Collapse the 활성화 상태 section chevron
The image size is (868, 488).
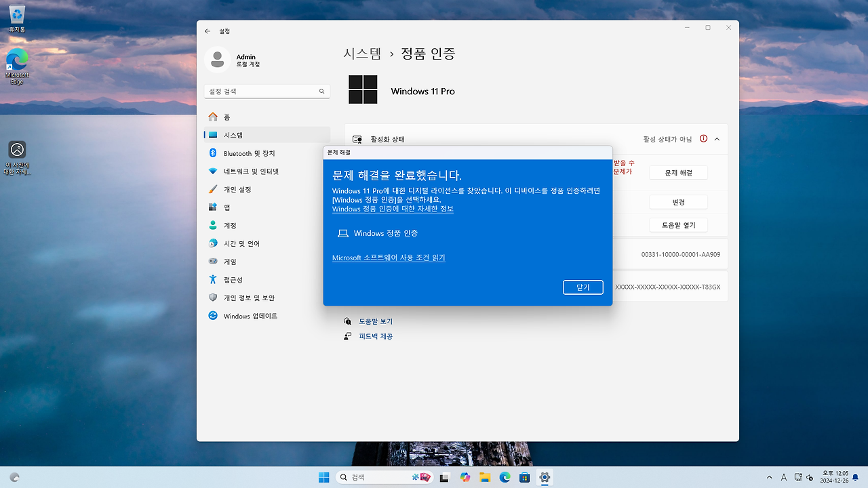click(717, 138)
